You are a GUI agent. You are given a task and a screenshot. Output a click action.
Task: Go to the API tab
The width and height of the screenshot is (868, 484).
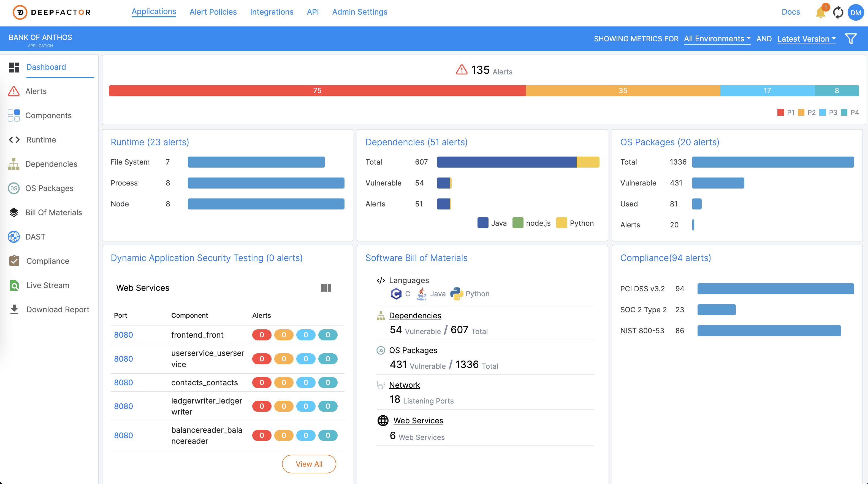click(313, 12)
